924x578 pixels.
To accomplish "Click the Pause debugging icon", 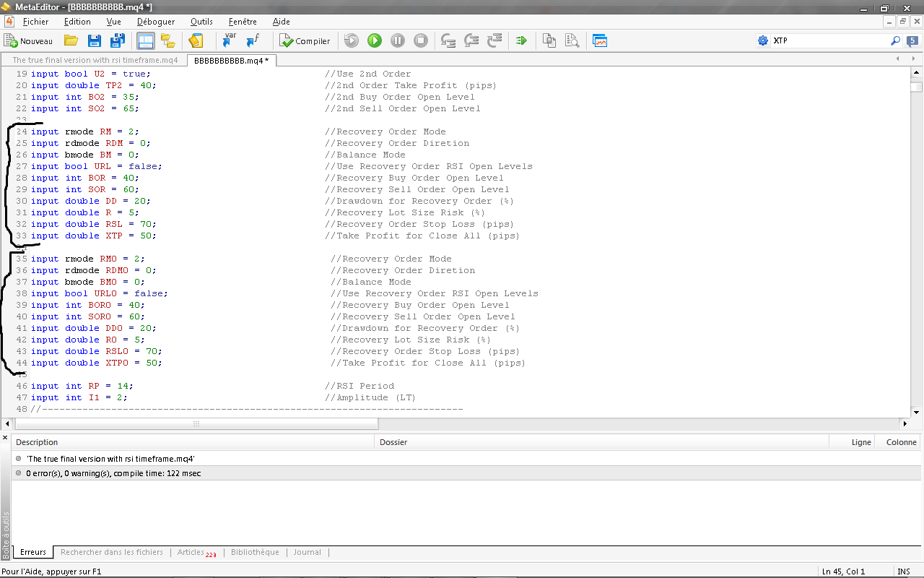I will tap(398, 41).
